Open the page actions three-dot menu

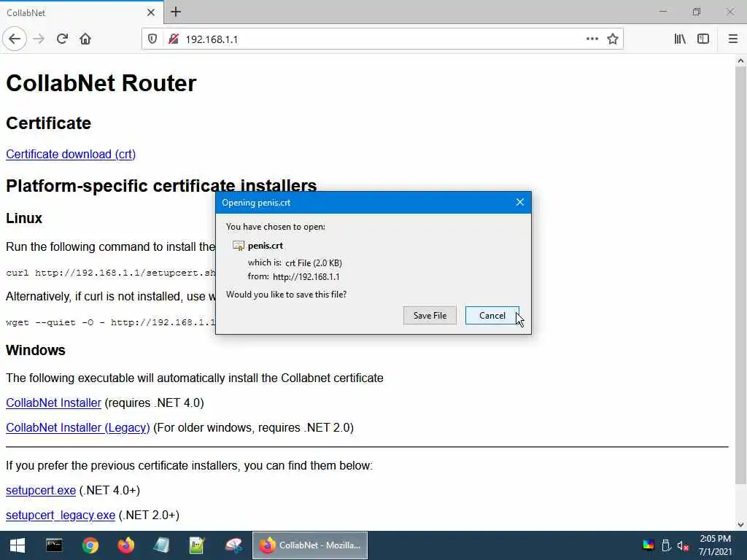[592, 39]
